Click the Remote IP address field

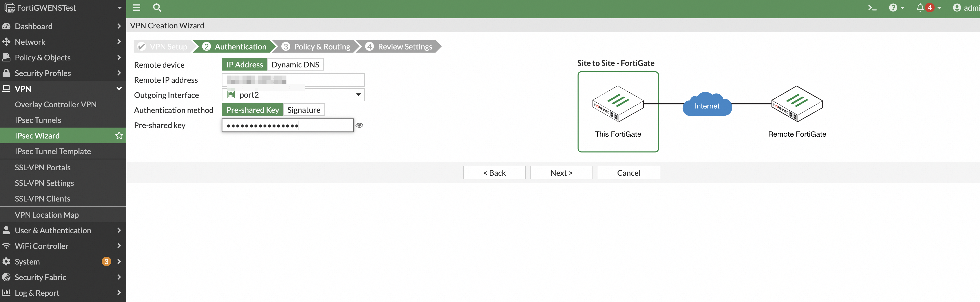(x=293, y=80)
